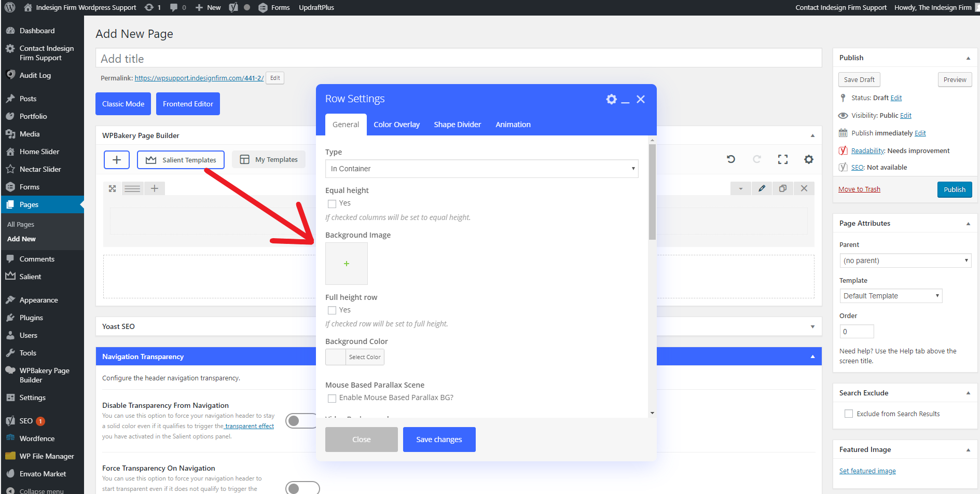The image size is (980, 494).
Task: Open the Default Template dropdown
Action: point(890,296)
